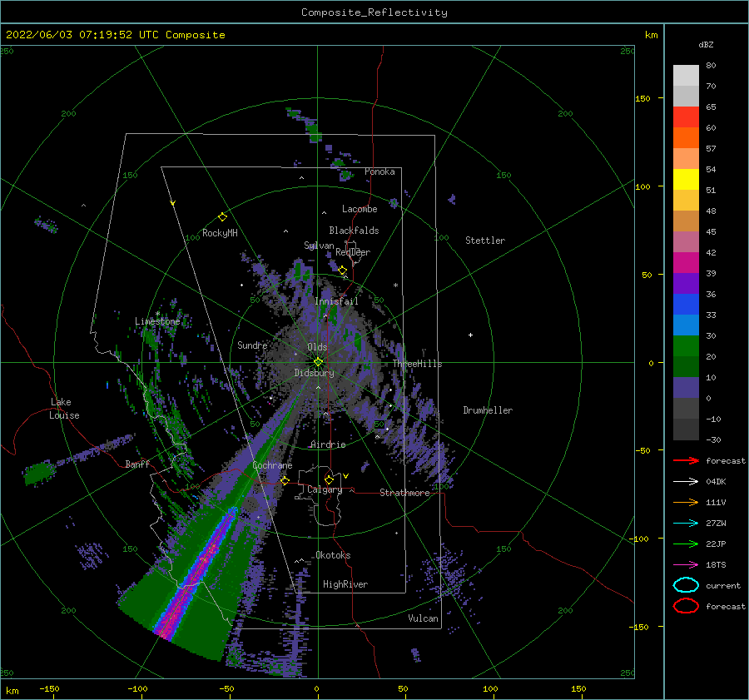The image size is (749, 700).
Task: Click the yellow 51-54 dBZ color swatch
Action: pyautogui.click(x=686, y=180)
